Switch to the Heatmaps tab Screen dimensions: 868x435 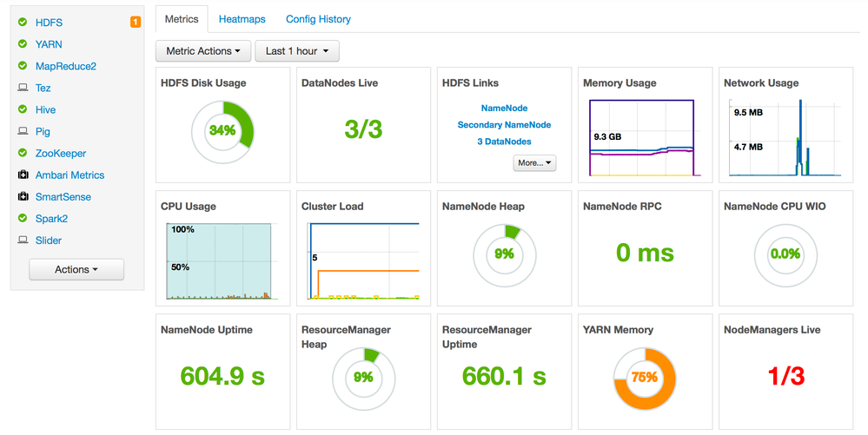click(x=242, y=19)
